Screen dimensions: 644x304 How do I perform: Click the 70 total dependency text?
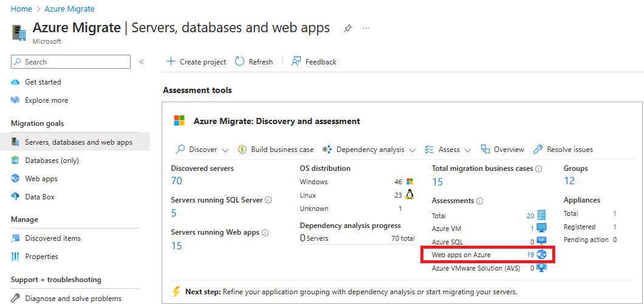[x=403, y=238]
